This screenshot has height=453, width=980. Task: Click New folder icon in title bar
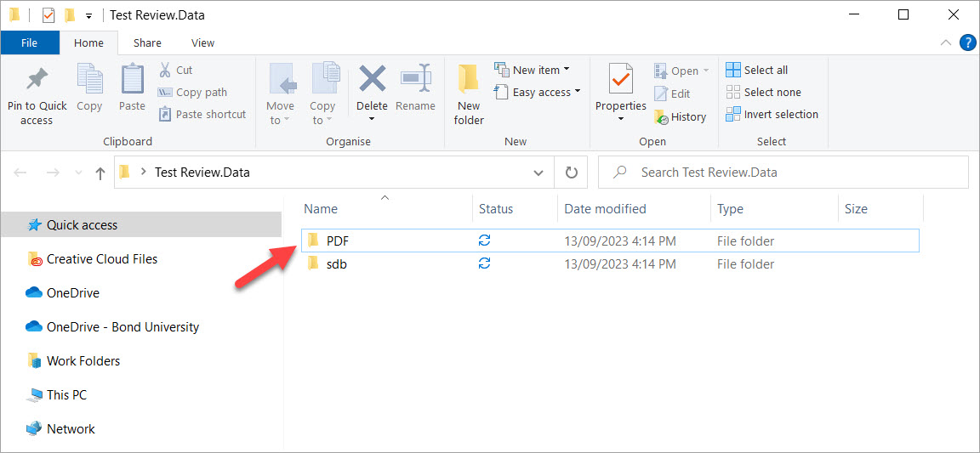coord(70,15)
